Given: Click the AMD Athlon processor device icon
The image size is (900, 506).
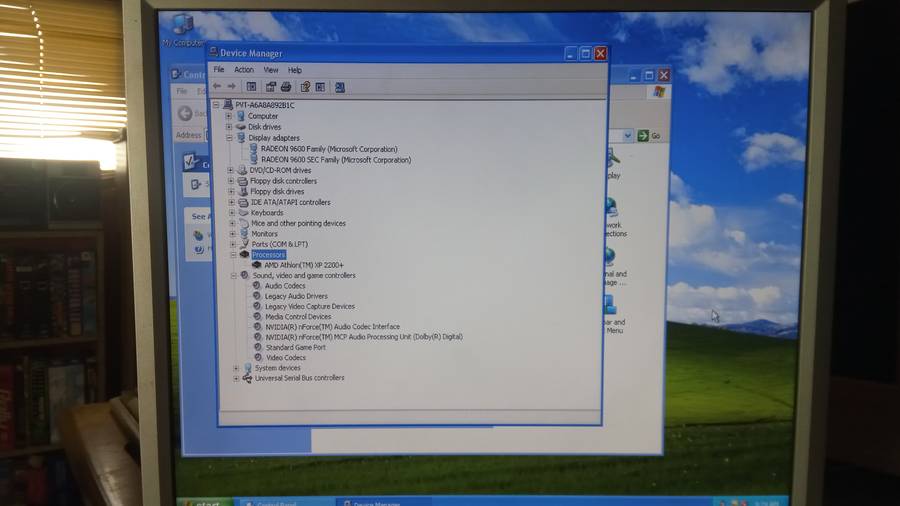Looking at the screenshot, I should point(257,265).
